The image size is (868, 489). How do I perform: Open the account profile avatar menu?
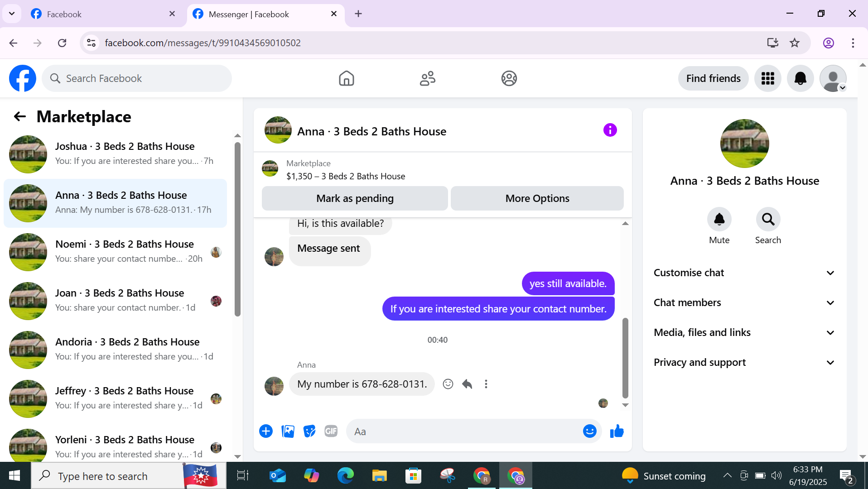833,78
